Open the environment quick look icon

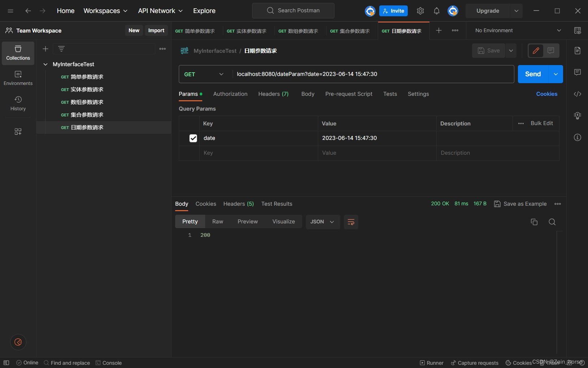[578, 30]
